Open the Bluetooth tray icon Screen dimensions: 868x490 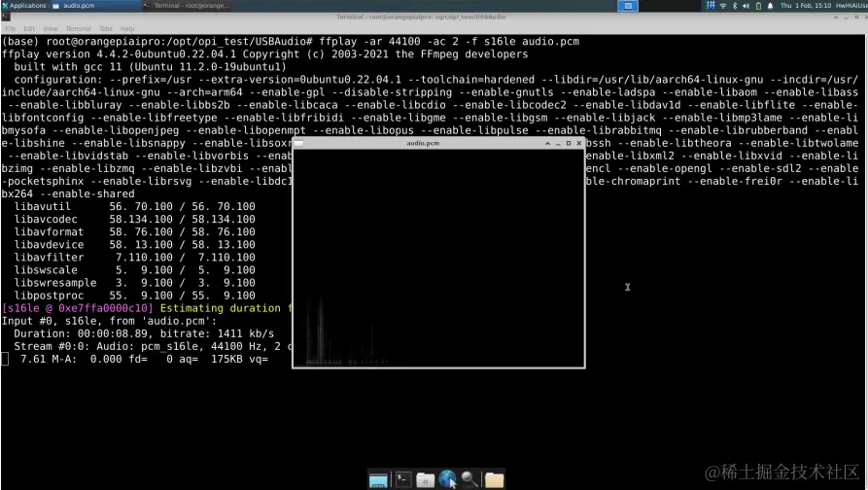coord(735,6)
